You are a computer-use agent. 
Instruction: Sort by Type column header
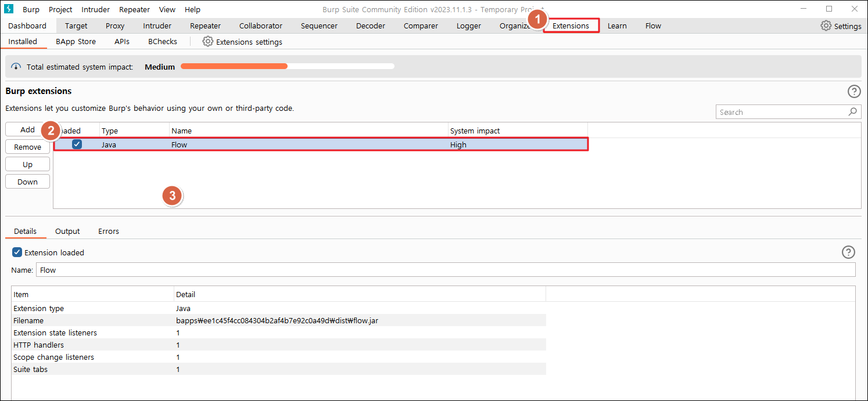click(134, 131)
